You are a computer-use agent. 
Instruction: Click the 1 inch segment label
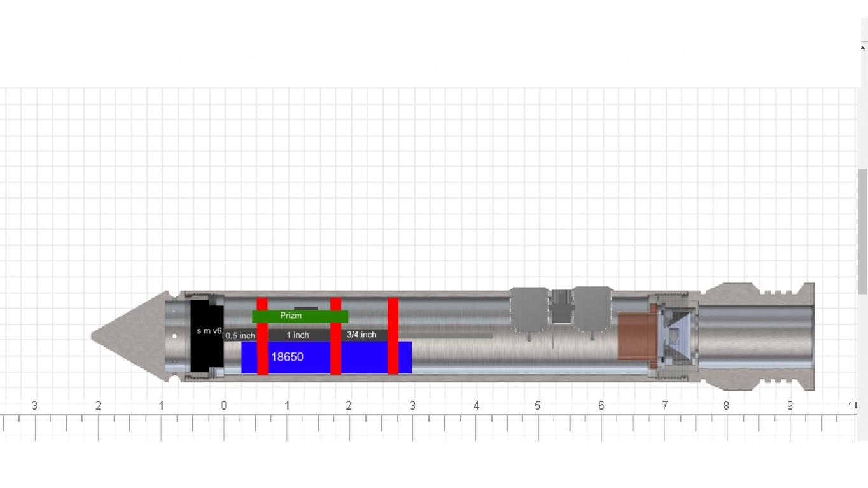297,335
